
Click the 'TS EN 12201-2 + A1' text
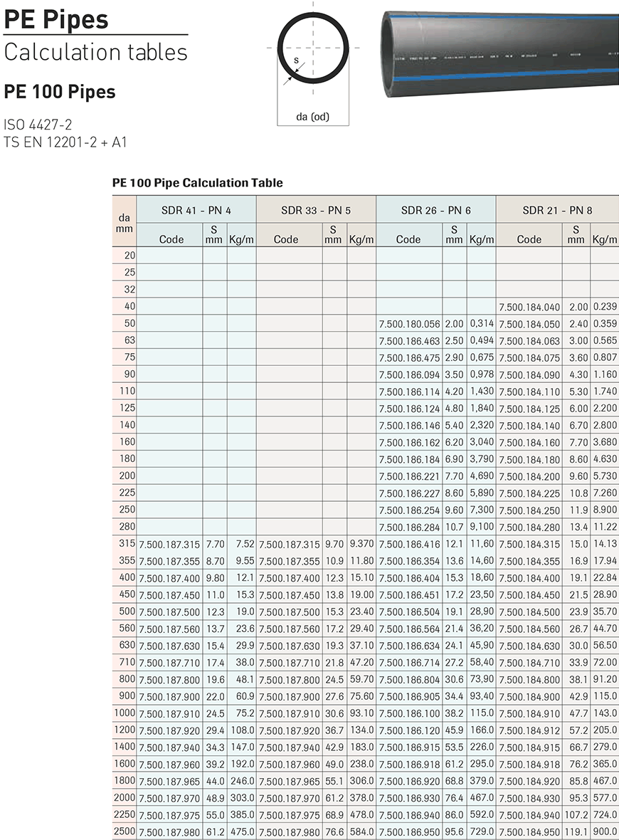pos(65,141)
